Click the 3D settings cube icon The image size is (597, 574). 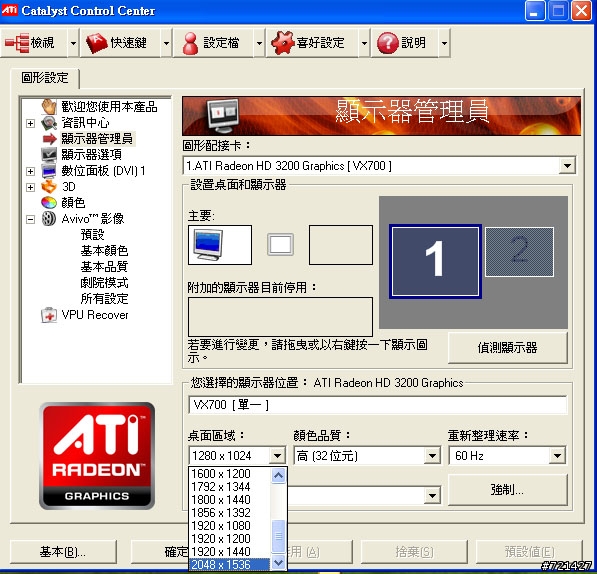[49, 187]
